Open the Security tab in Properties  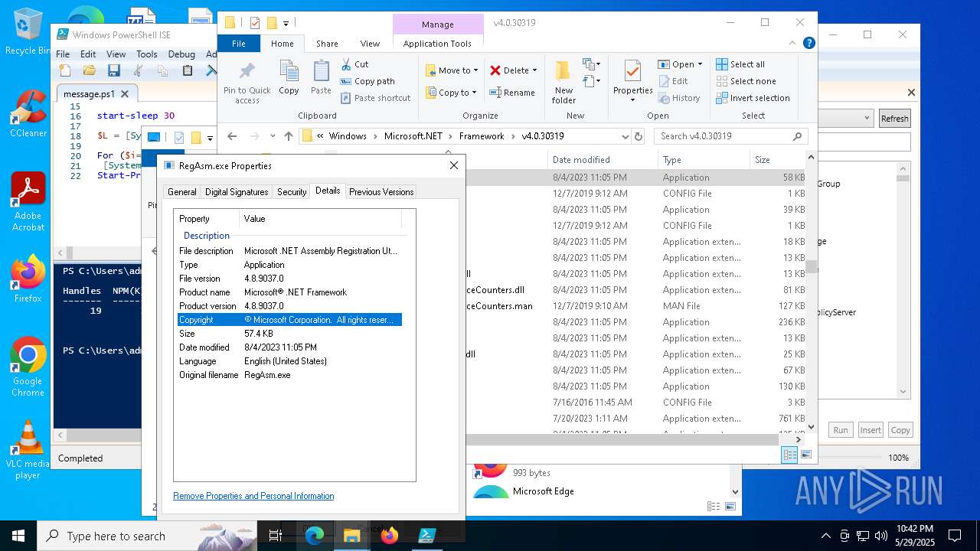point(292,192)
